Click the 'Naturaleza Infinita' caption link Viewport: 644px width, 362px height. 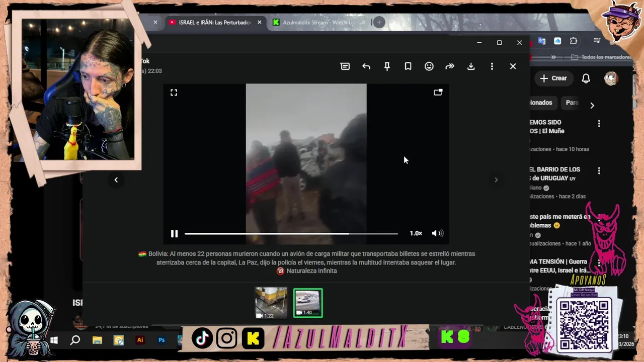tap(311, 271)
